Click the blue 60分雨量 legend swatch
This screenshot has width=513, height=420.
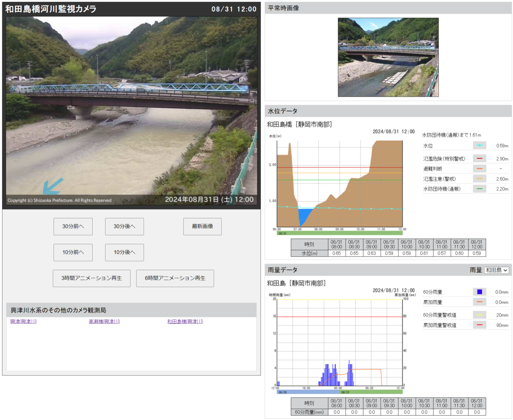pyautogui.click(x=479, y=292)
